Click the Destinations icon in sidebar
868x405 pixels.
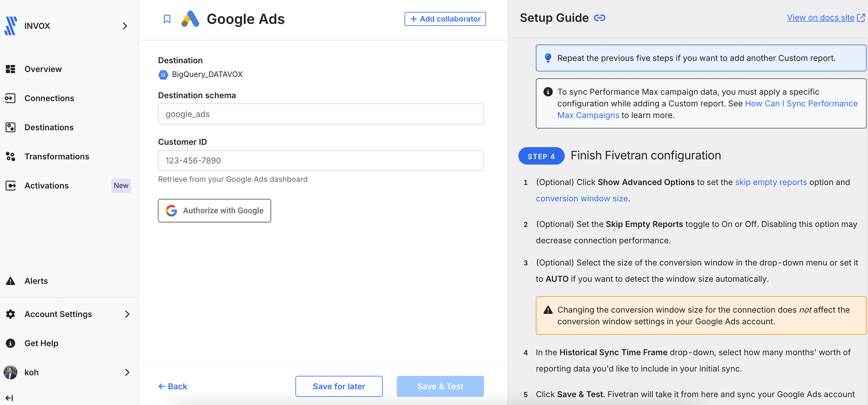(x=10, y=127)
